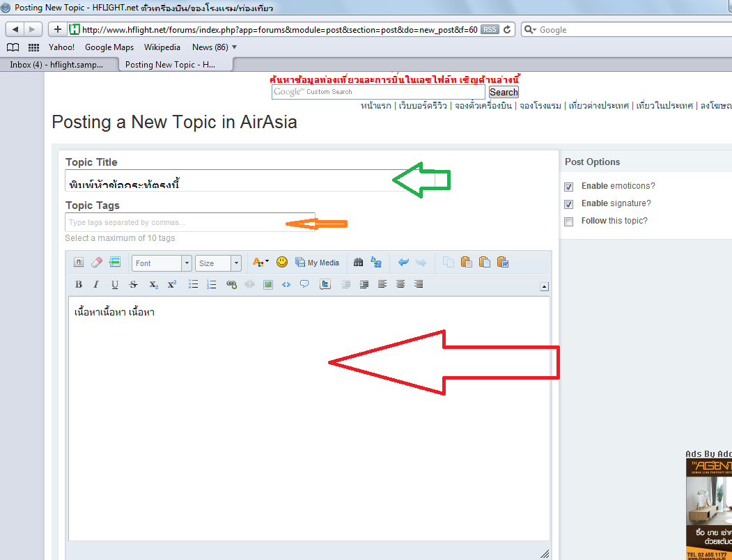Open My Media in the editor toolbar
The width and height of the screenshot is (732, 560).
[x=317, y=263]
